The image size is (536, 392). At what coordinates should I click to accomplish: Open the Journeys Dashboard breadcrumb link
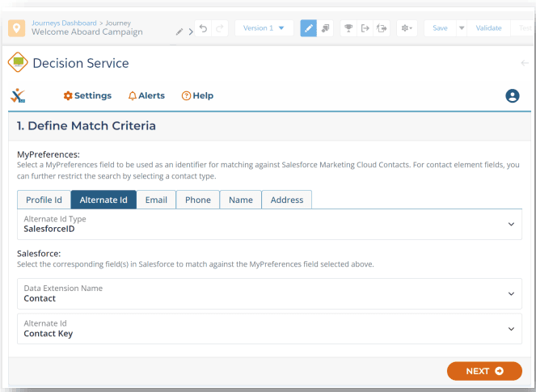point(64,23)
